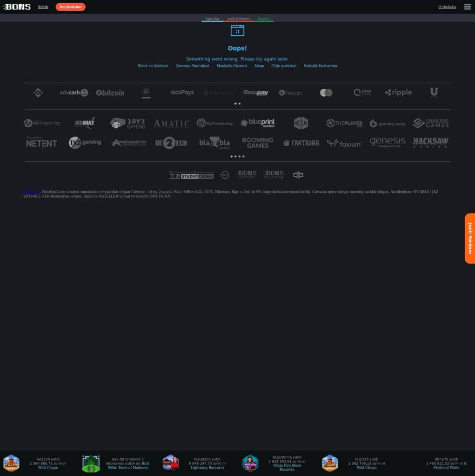Select the Hacksaw Gaming provider logo
Image resolution: width=475 pixels, height=476 pixels.
[x=430, y=142]
